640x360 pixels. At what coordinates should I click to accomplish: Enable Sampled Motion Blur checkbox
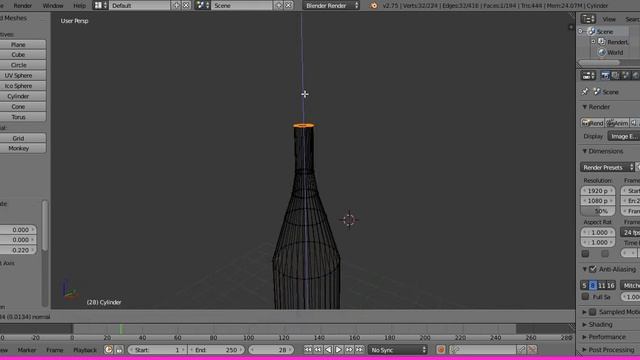coord(593,312)
